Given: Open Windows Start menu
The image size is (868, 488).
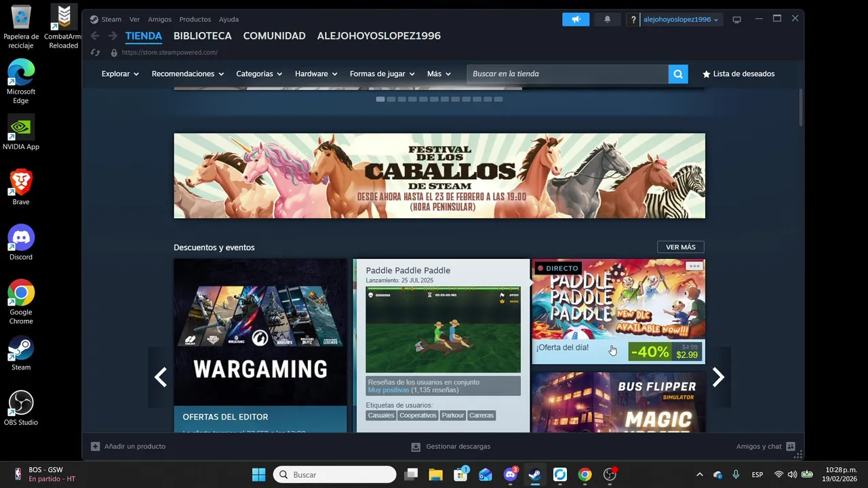Looking at the screenshot, I should pyautogui.click(x=258, y=474).
